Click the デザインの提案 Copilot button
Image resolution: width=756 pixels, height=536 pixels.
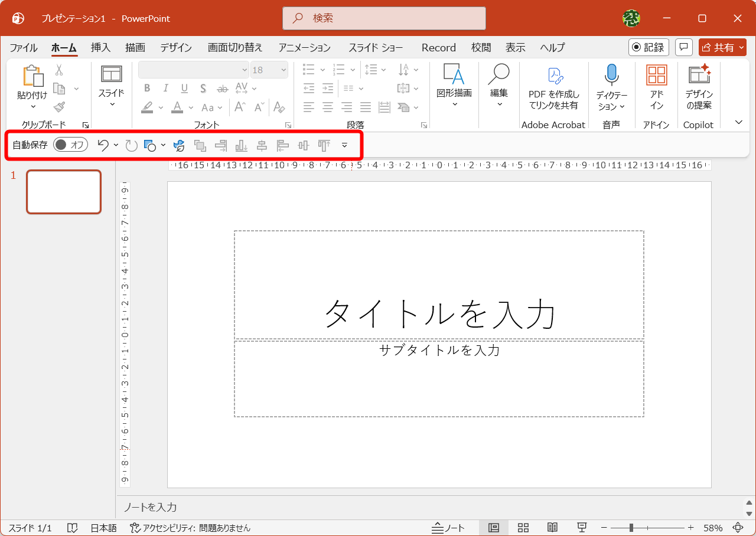click(699, 89)
